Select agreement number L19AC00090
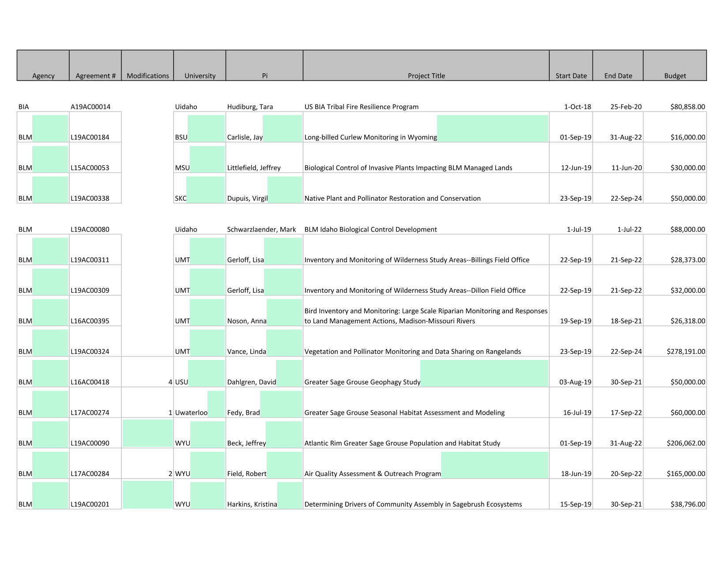Screen dimensions: 728x562 [90, 443]
